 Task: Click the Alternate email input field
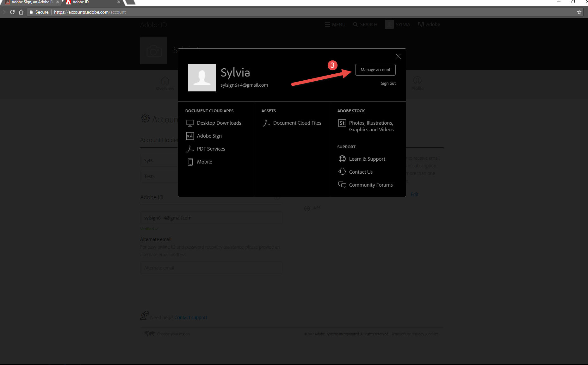(x=211, y=268)
